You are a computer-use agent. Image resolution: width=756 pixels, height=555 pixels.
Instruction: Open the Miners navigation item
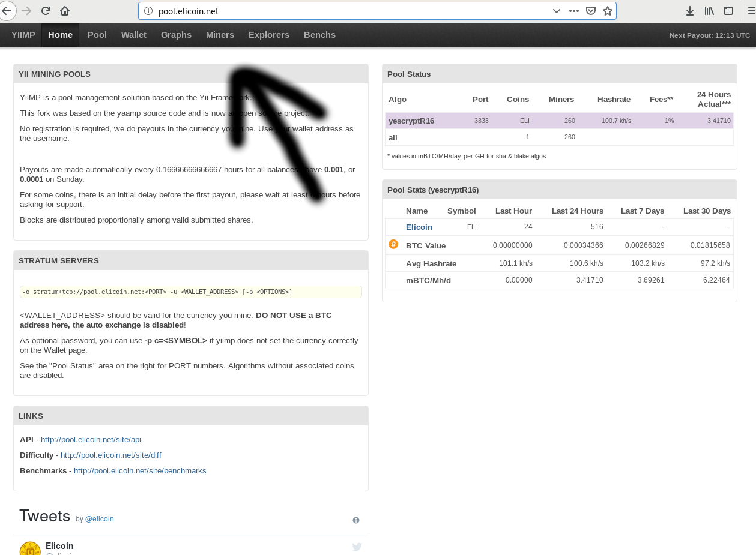220,35
